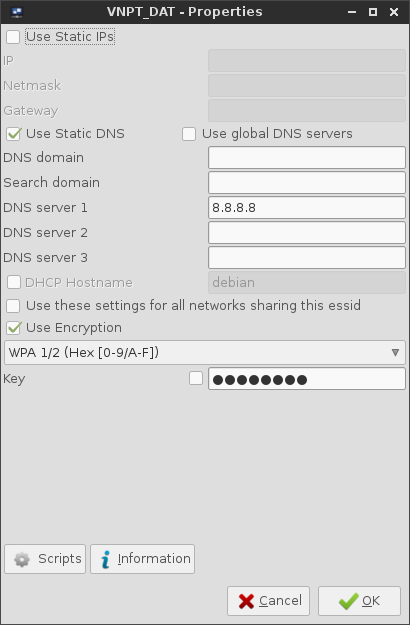Confirm settings with the green OK button
The width and height of the screenshot is (410, 625).
click(x=359, y=601)
